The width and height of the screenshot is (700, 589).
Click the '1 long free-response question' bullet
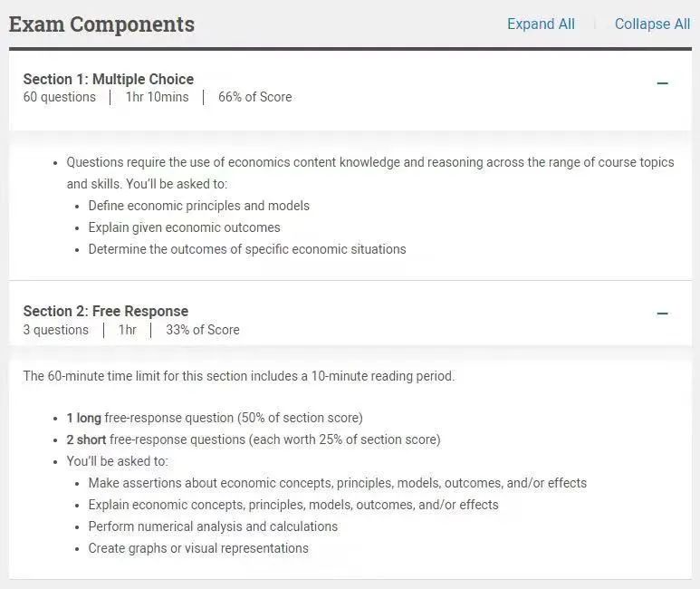(x=215, y=418)
